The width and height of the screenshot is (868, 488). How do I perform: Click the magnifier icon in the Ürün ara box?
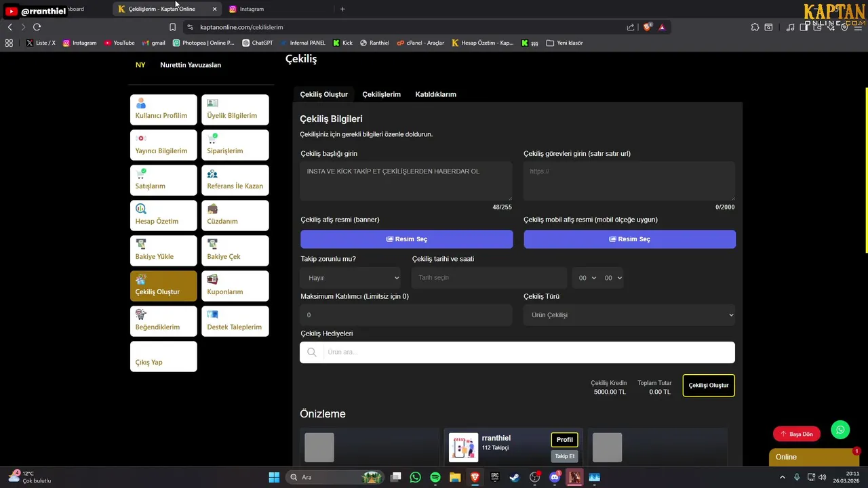tap(312, 352)
